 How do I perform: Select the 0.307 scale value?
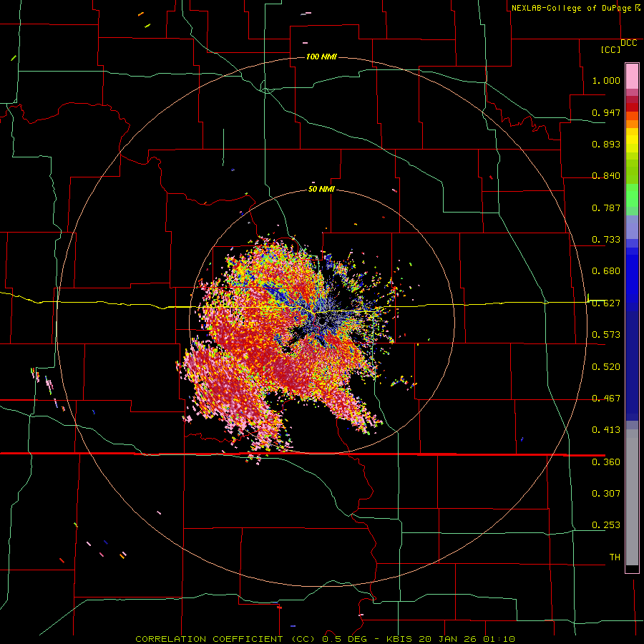pyautogui.click(x=606, y=494)
